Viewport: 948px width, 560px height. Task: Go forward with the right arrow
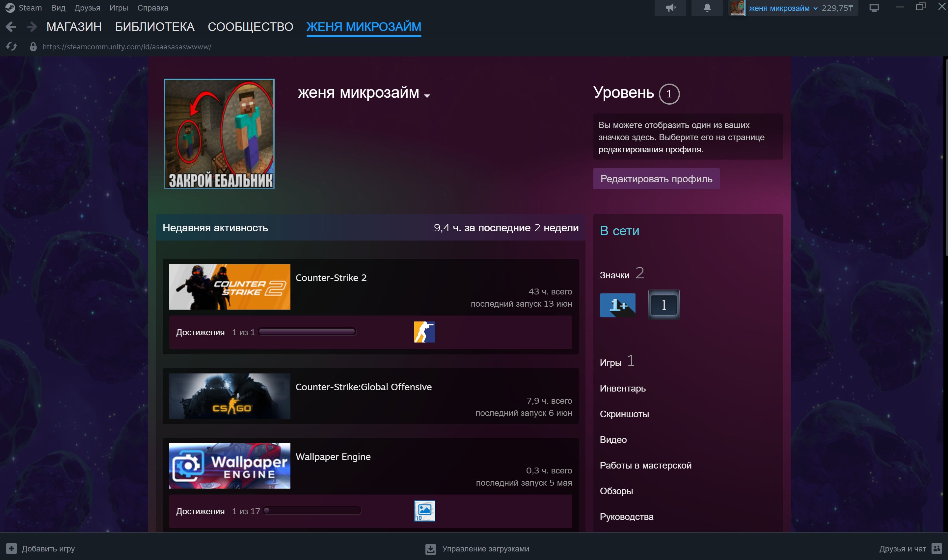(x=32, y=27)
